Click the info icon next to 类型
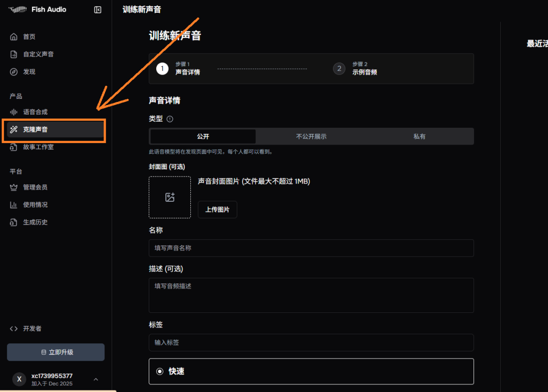Screen dimensions: 548x392 pyautogui.click(x=170, y=119)
